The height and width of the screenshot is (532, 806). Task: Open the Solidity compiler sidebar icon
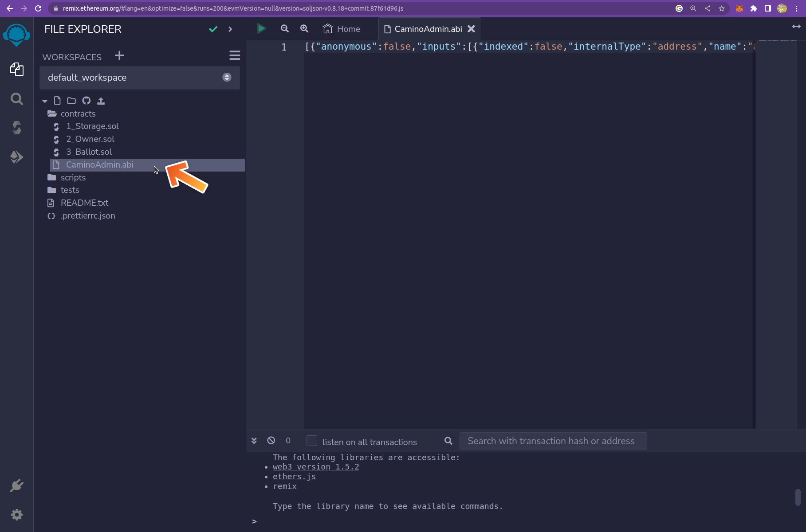coord(16,128)
